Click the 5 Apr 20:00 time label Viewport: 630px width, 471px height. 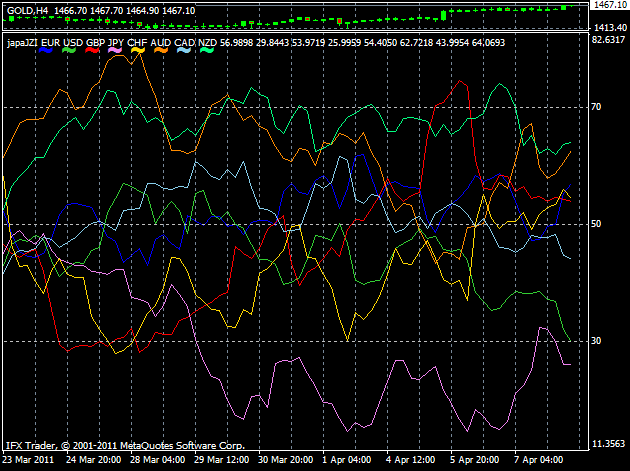(x=475, y=459)
